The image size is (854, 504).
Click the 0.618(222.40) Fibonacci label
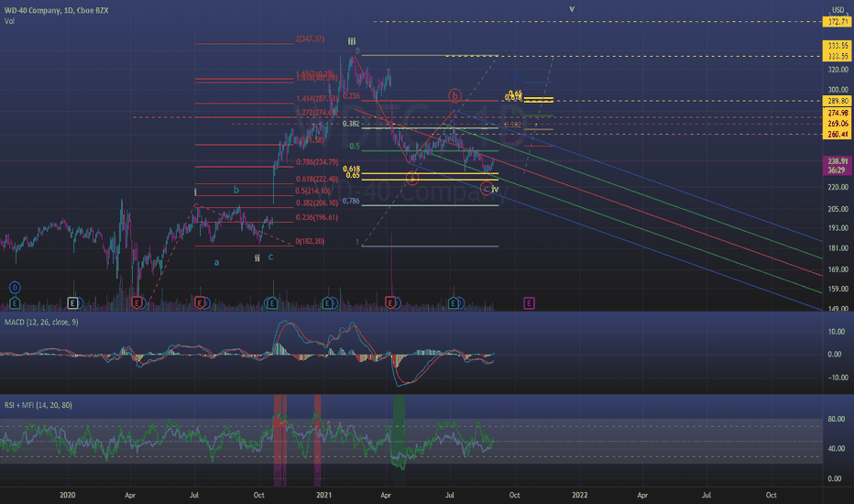(317, 180)
